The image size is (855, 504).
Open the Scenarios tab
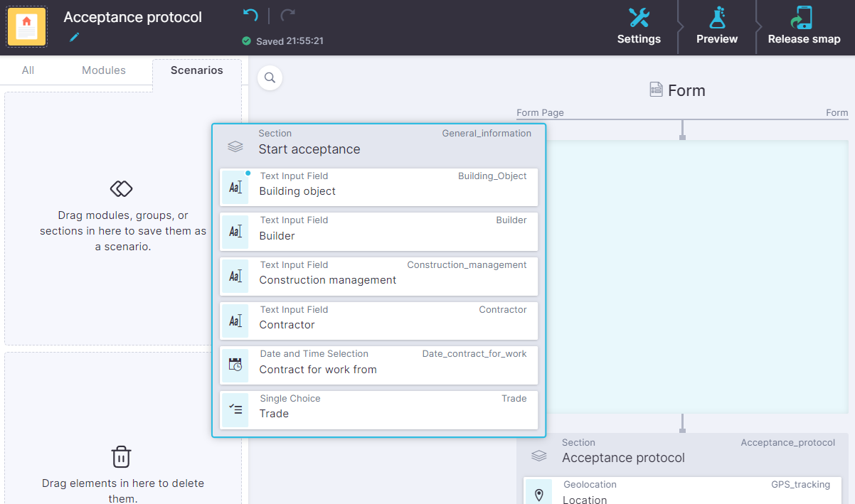(196, 70)
